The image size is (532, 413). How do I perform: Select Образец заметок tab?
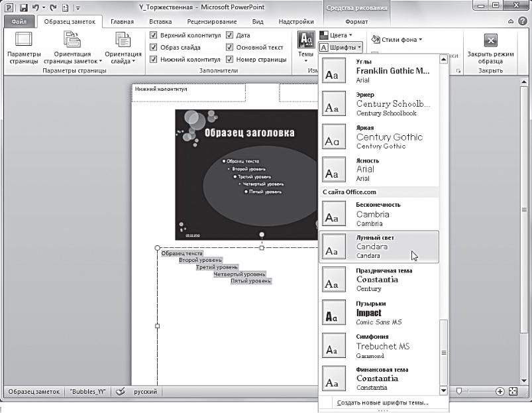(x=70, y=21)
